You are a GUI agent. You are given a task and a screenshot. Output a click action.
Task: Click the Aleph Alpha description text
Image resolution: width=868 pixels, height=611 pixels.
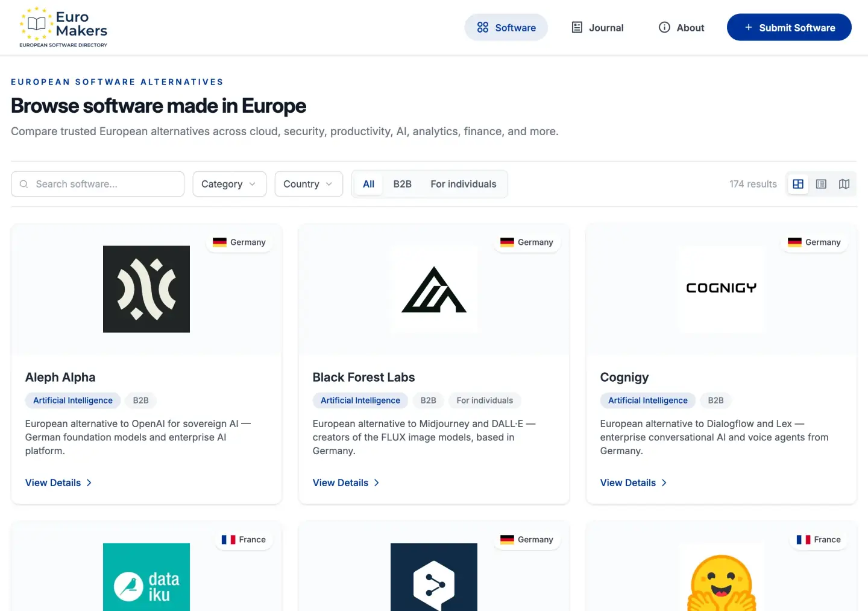click(138, 437)
